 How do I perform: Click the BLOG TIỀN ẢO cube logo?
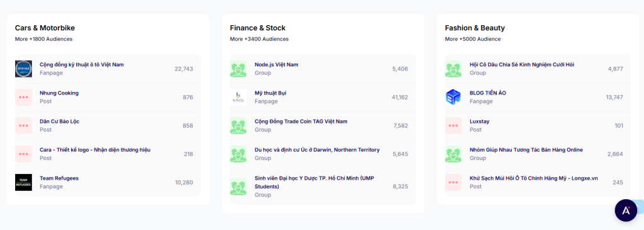click(x=453, y=97)
